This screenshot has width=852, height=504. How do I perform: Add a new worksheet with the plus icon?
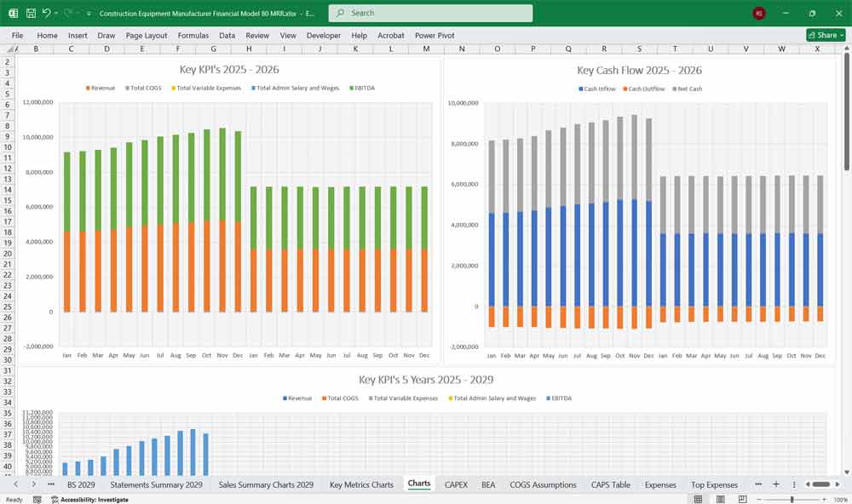(777, 484)
